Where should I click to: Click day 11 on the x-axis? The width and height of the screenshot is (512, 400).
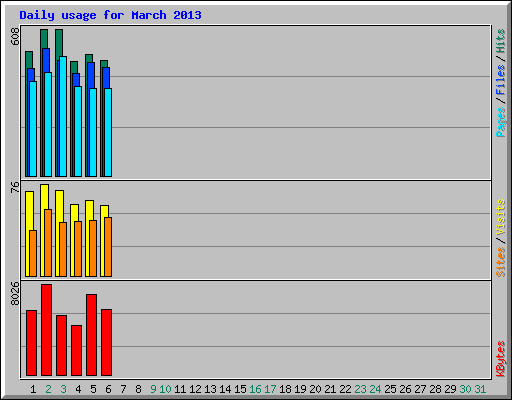click(x=180, y=389)
